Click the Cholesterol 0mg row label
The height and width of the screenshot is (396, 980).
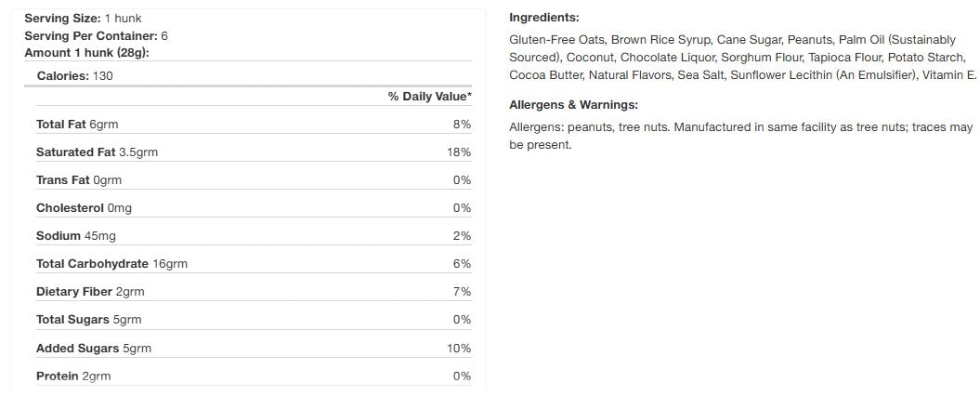click(84, 208)
